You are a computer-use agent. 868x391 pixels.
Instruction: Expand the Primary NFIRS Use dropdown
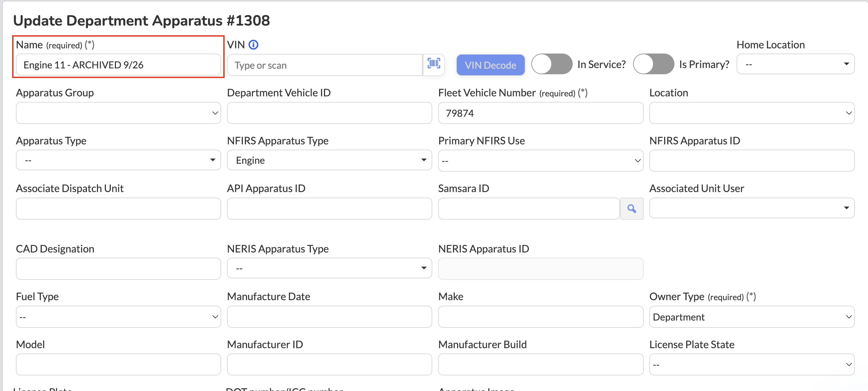(541, 161)
